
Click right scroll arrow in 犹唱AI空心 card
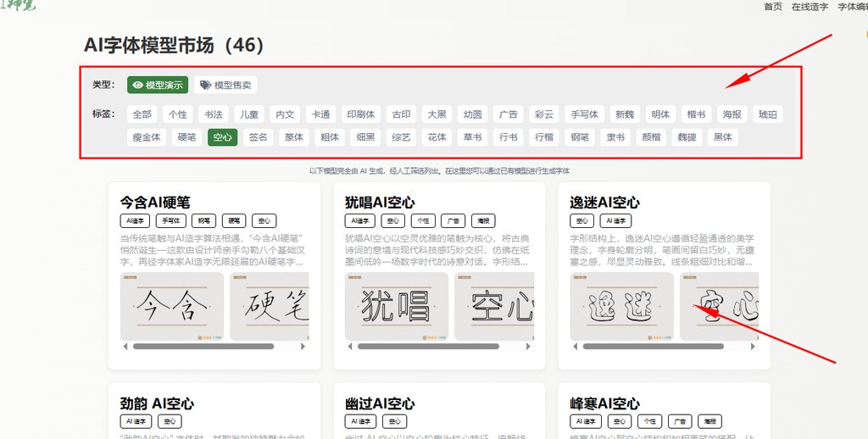pos(528,347)
